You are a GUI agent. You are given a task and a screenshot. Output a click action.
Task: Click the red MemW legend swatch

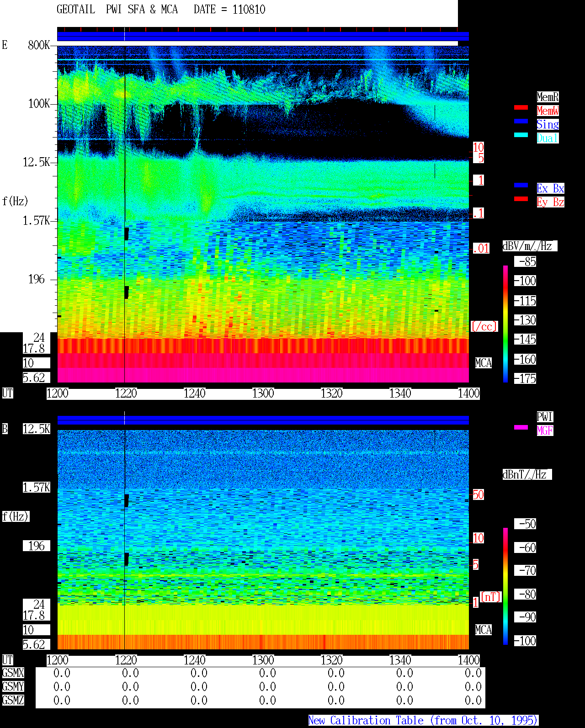click(x=521, y=107)
